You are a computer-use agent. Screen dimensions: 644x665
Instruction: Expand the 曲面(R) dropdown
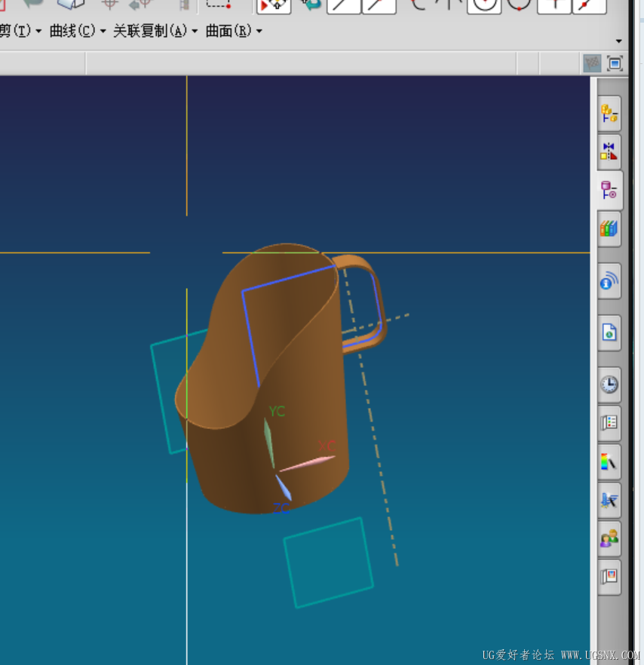tap(259, 31)
